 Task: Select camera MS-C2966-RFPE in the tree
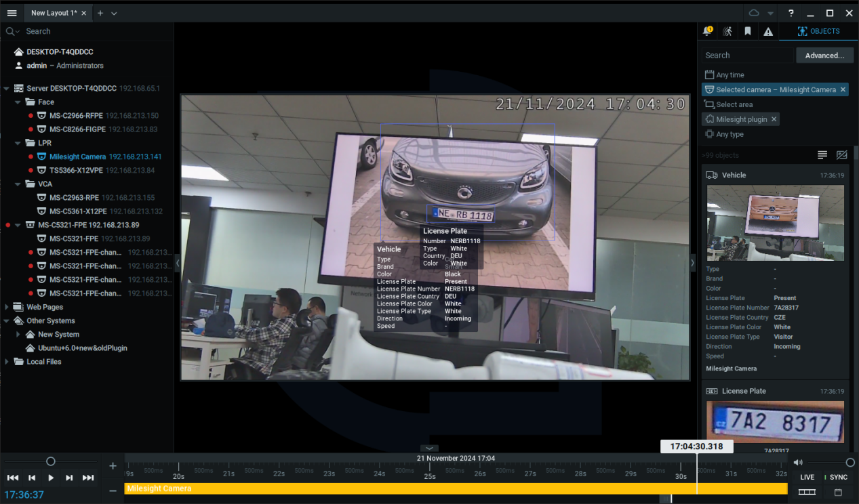pos(77,116)
